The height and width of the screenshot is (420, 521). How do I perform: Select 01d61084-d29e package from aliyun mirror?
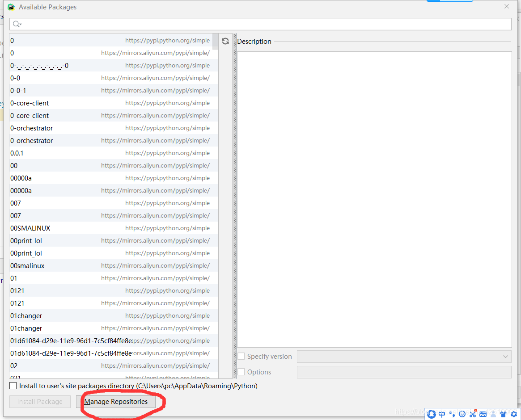[x=114, y=353]
